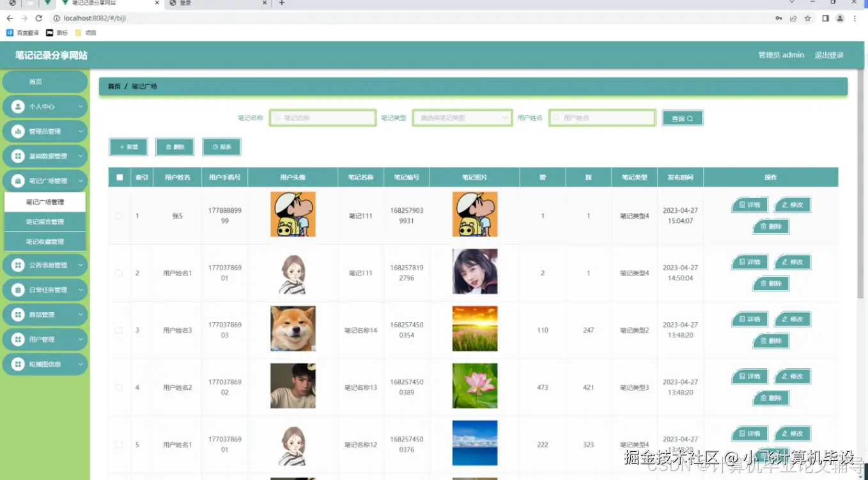Click the 查询 search button
Image resolution: width=868 pixels, height=480 pixels.
(x=683, y=118)
